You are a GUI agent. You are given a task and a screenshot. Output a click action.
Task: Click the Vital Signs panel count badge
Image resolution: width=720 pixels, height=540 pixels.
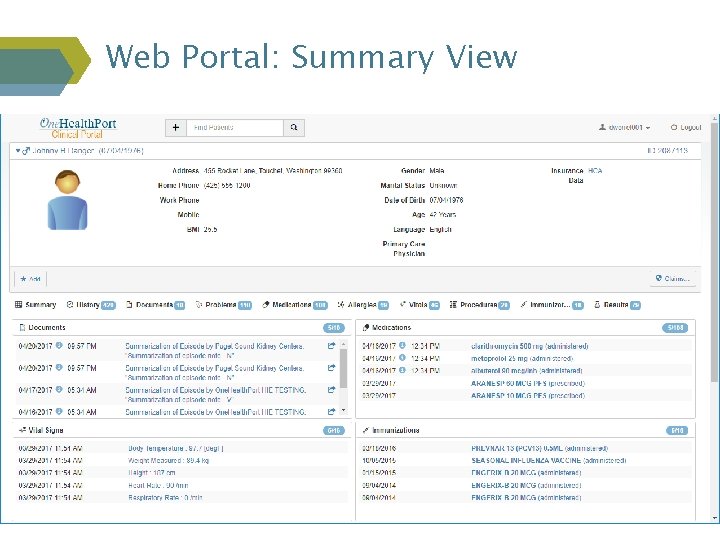pos(334,430)
